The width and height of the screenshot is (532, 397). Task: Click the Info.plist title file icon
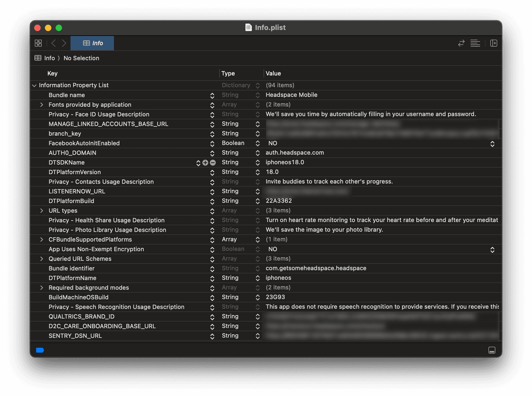tap(249, 28)
